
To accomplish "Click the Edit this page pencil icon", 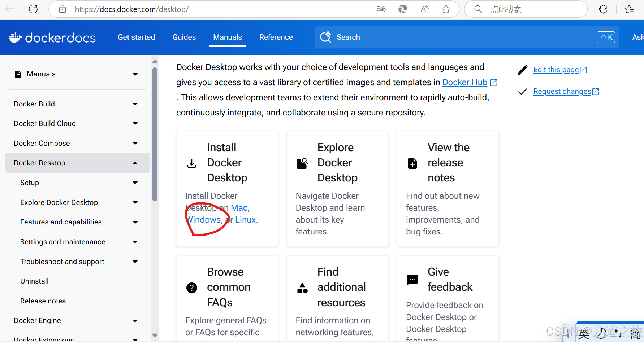I will (x=523, y=70).
